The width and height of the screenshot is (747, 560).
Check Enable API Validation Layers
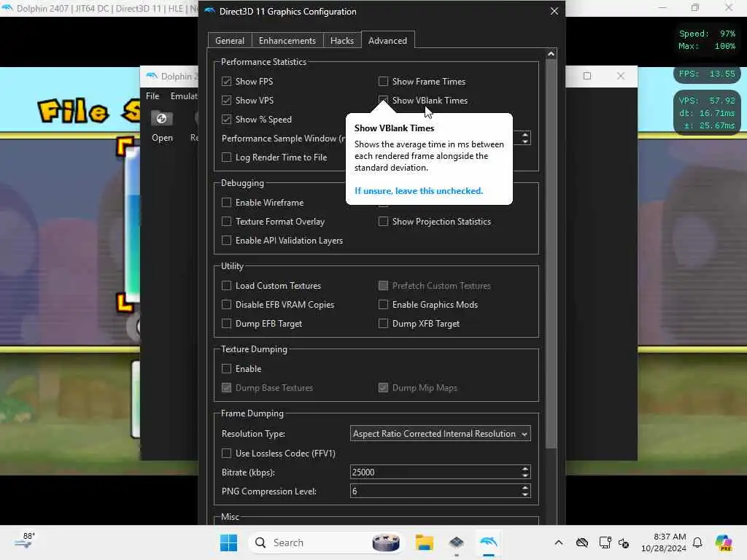tap(226, 241)
